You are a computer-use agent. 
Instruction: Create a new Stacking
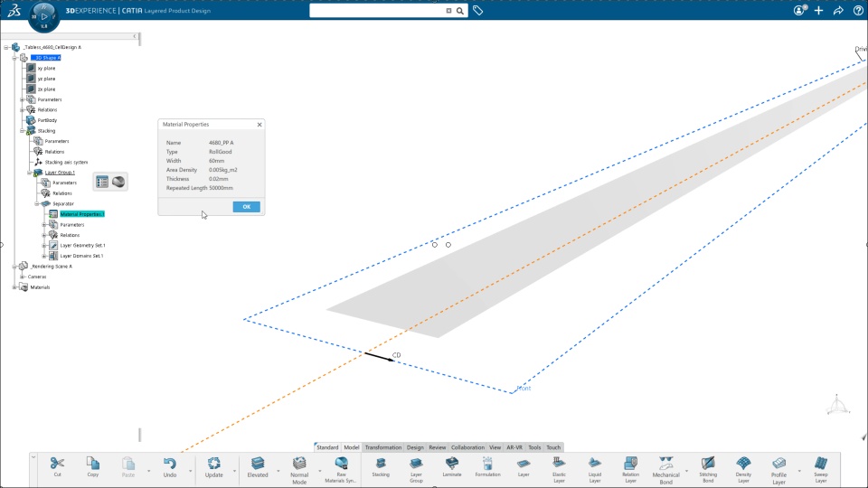pos(381,467)
